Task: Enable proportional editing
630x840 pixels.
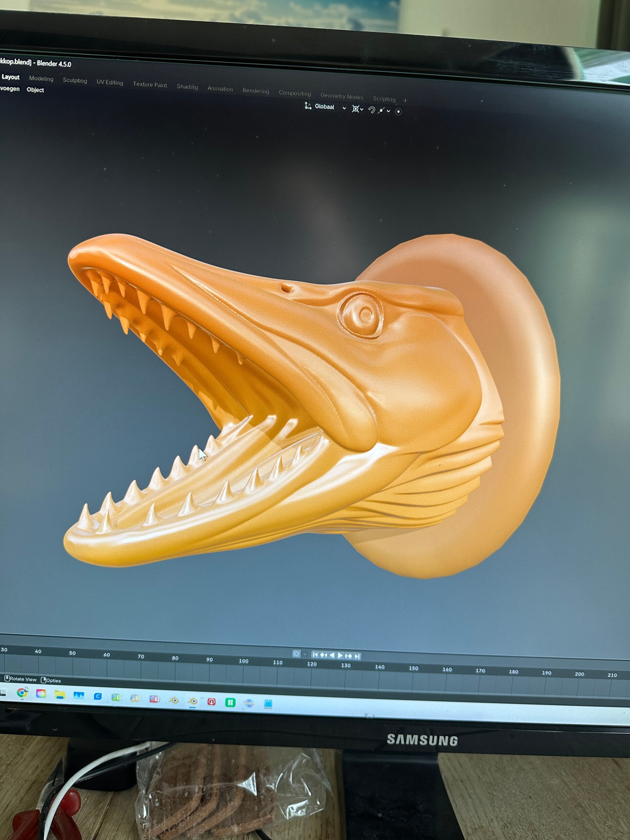Action: (x=398, y=112)
